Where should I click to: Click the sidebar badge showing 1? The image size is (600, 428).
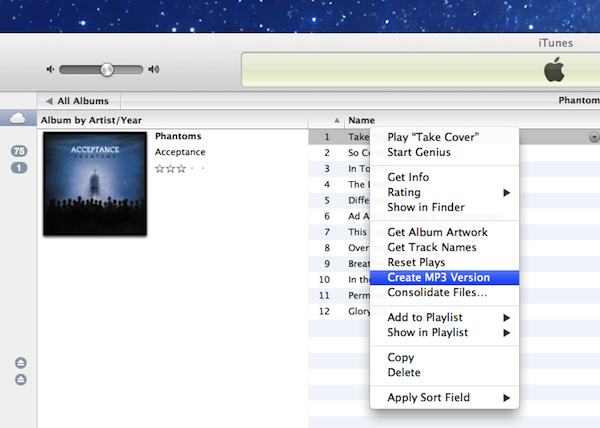(19, 168)
